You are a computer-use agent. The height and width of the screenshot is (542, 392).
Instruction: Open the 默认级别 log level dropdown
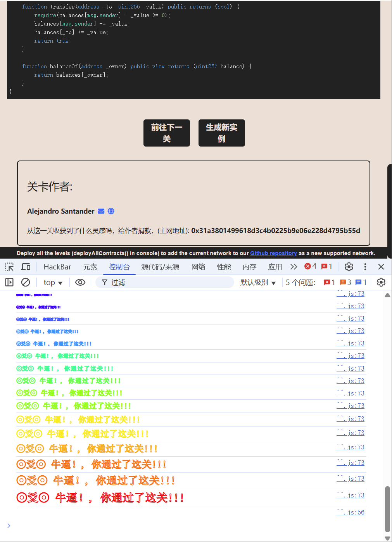click(258, 283)
